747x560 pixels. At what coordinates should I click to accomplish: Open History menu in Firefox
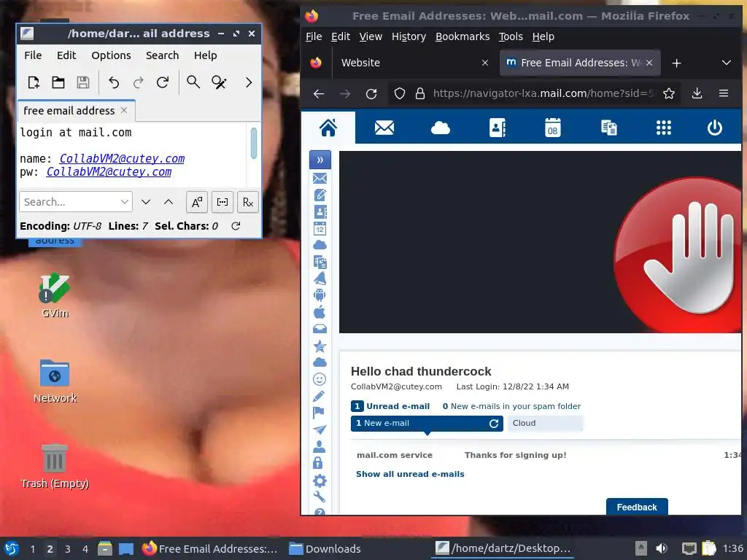[409, 36]
